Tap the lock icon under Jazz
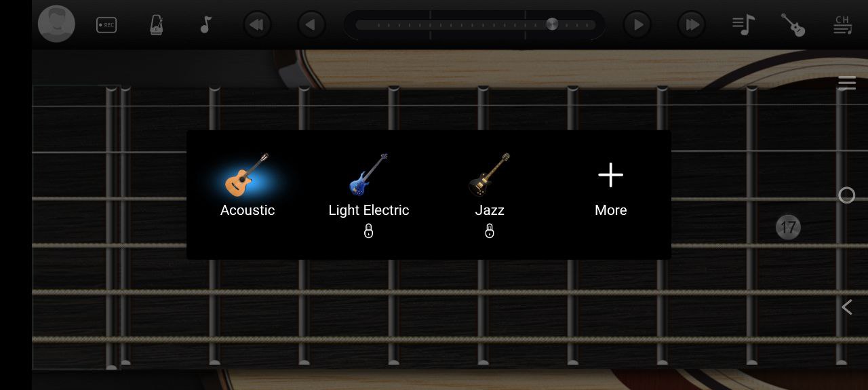The height and width of the screenshot is (390, 868). point(490,231)
